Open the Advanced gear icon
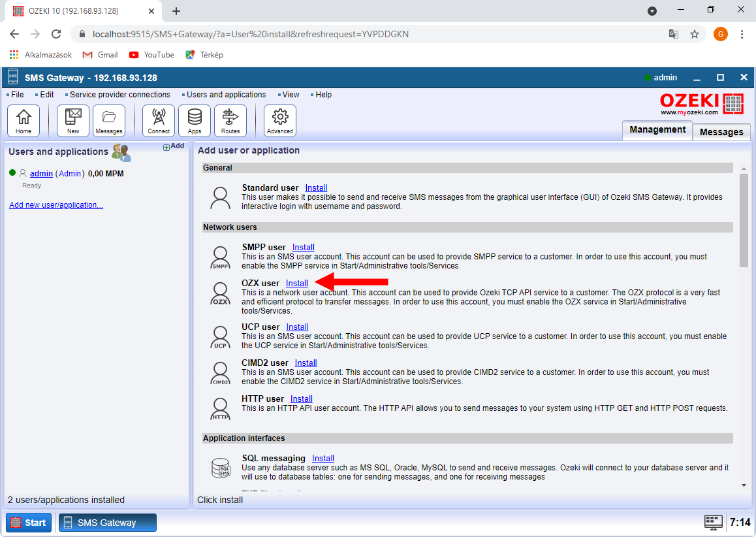The width and height of the screenshot is (756, 537). coord(280,121)
